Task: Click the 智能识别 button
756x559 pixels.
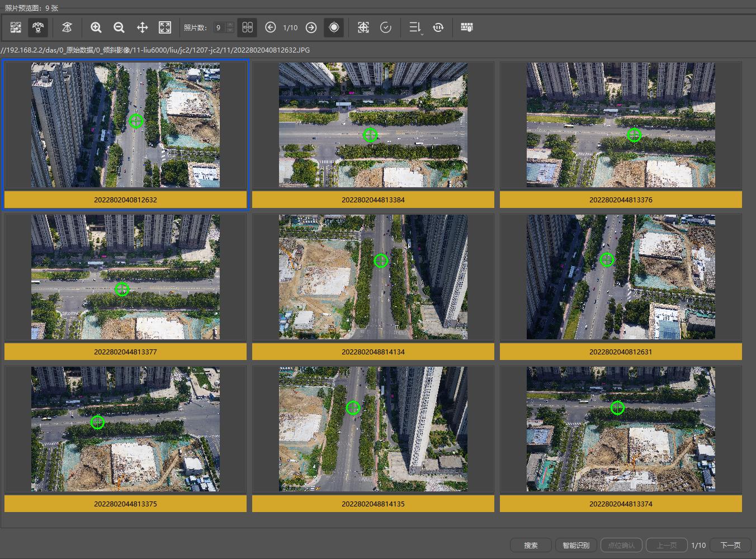Action: 576,545
